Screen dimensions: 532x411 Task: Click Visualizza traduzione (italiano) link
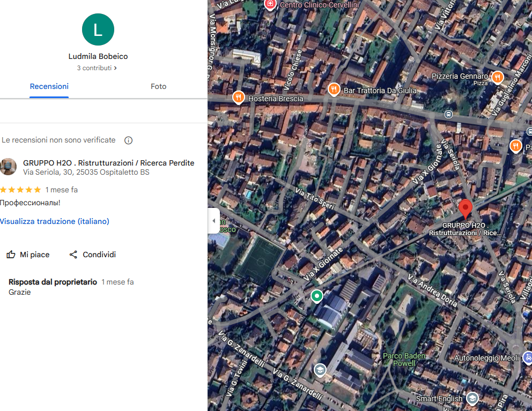55,221
